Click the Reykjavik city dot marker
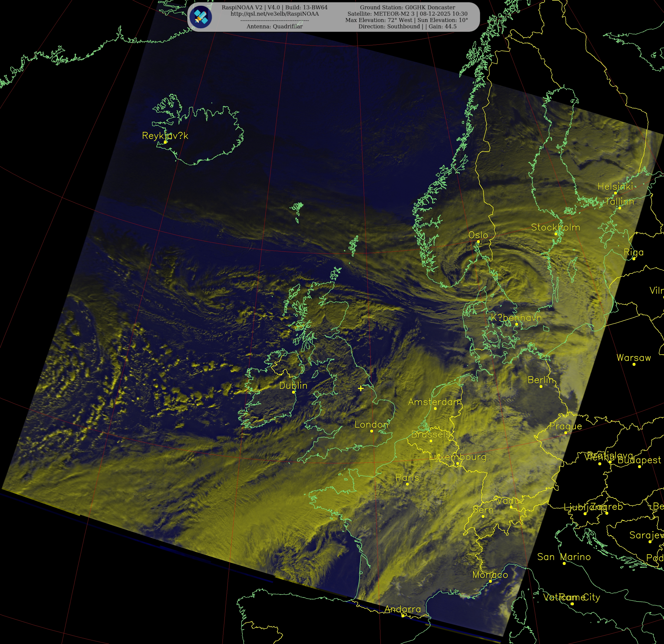Screen dimensions: 664x644 [x=165, y=142]
